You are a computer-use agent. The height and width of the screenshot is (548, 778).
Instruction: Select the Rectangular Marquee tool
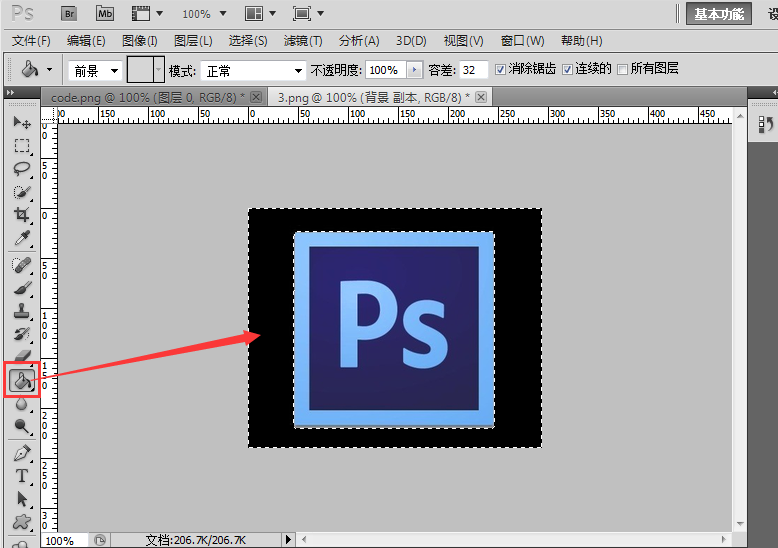[x=21, y=145]
